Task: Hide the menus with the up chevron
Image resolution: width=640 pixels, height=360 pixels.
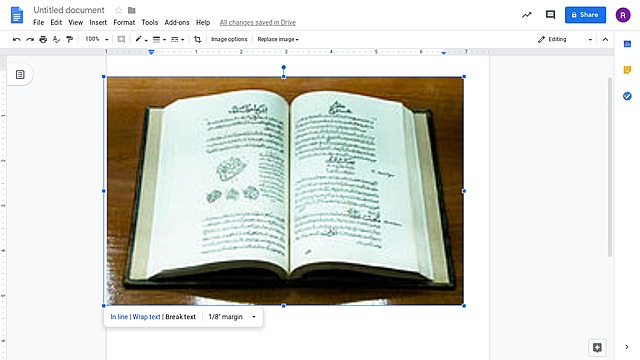Action: click(605, 40)
